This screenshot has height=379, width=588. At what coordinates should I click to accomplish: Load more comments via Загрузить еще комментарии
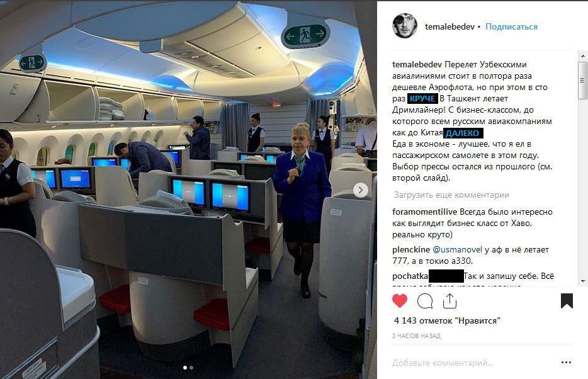(451, 195)
